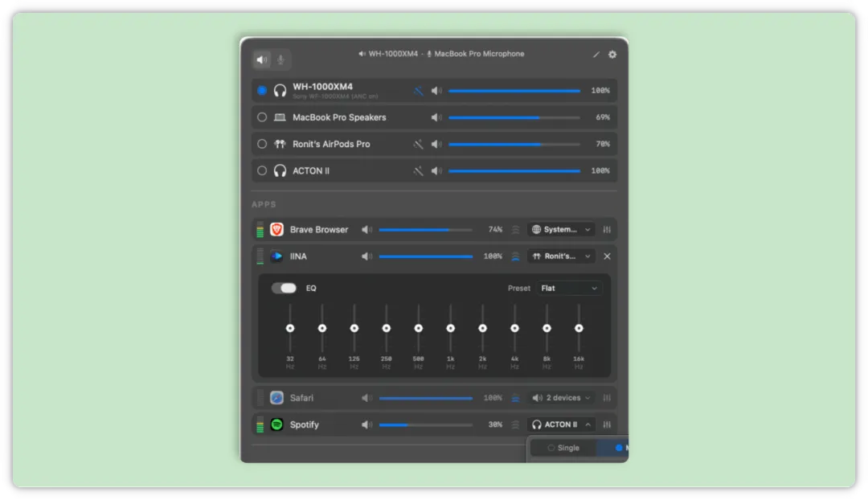Image resolution: width=868 pixels, height=500 pixels.
Task: Click the Safari app icon
Action: pos(276,398)
